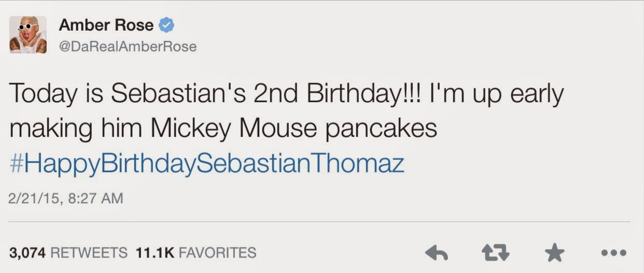Open more options three-dot icon
The image size is (644, 273).
point(614,254)
